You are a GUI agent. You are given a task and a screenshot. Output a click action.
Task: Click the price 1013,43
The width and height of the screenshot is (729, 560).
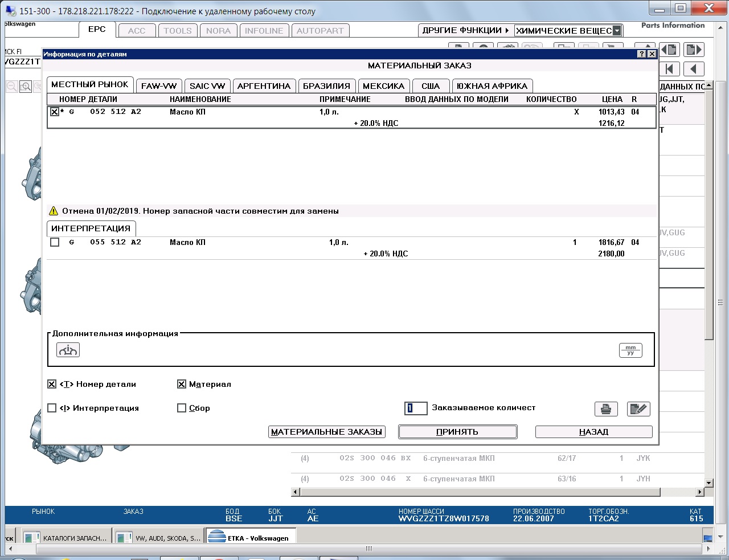click(611, 112)
